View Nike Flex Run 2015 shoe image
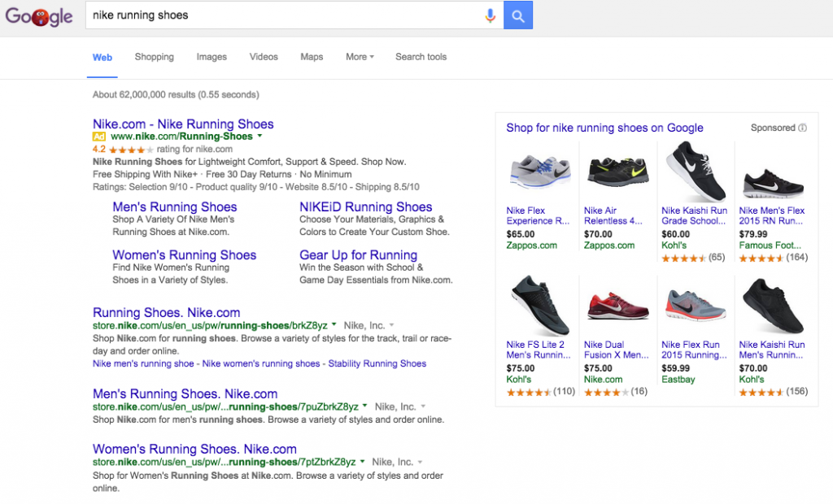The width and height of the screenshot is (833, 504). click(696, 306)
